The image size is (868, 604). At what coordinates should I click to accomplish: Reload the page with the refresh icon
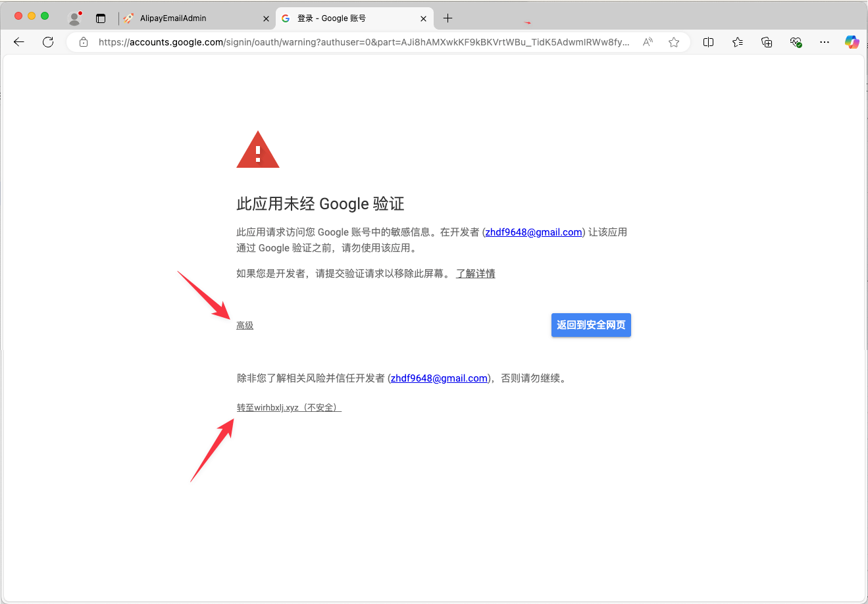(48, 42)
